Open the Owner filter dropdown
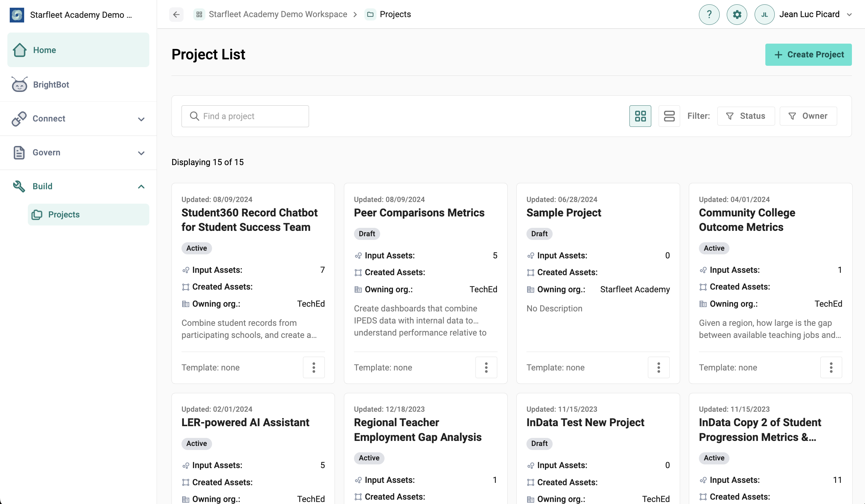The width and height of the screenshot is (865, 504). 808,116
